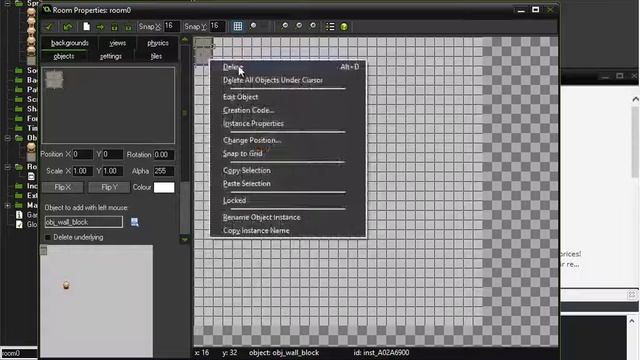Select Rename Object Instance entry
The image size is (640, 360).
(288, 218)
